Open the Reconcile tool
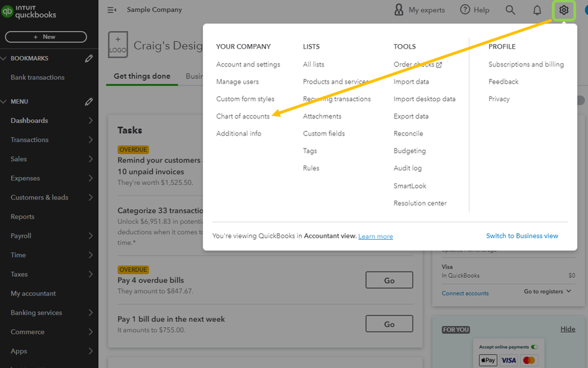Image resolution: width=588 pixels, height=368 pixels. coord(408,134)
